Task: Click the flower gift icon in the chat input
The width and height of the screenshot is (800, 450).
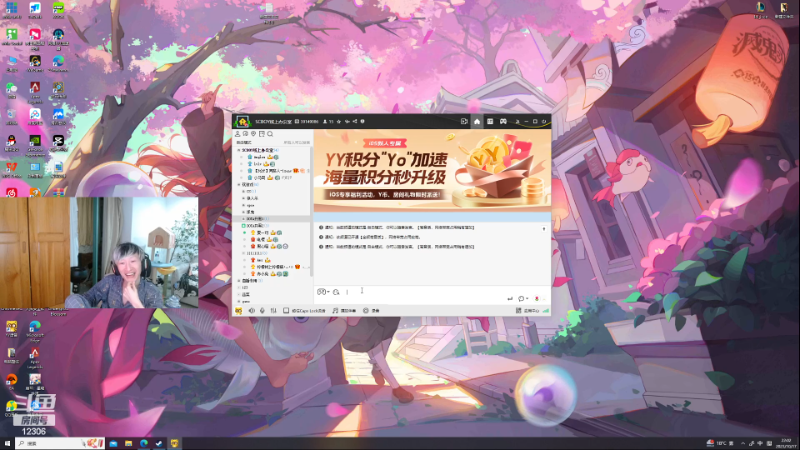Action: tap(536, 298)
